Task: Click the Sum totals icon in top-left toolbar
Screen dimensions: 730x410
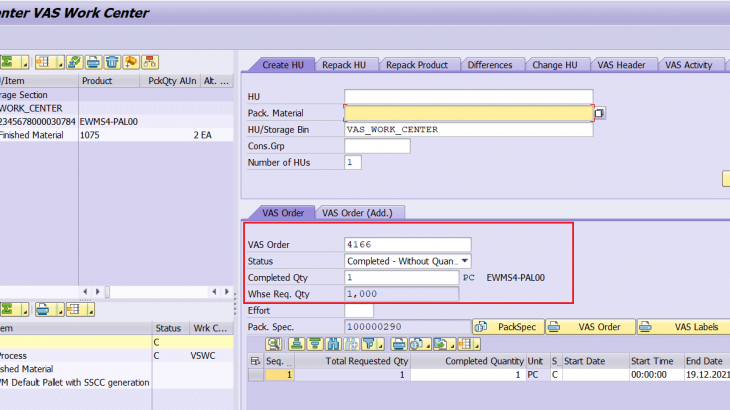Action: point(8,62)
